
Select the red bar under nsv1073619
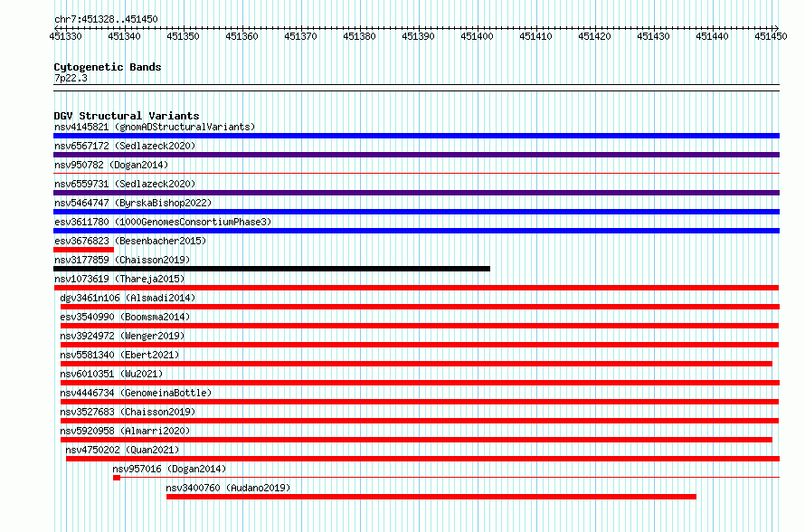416,288
